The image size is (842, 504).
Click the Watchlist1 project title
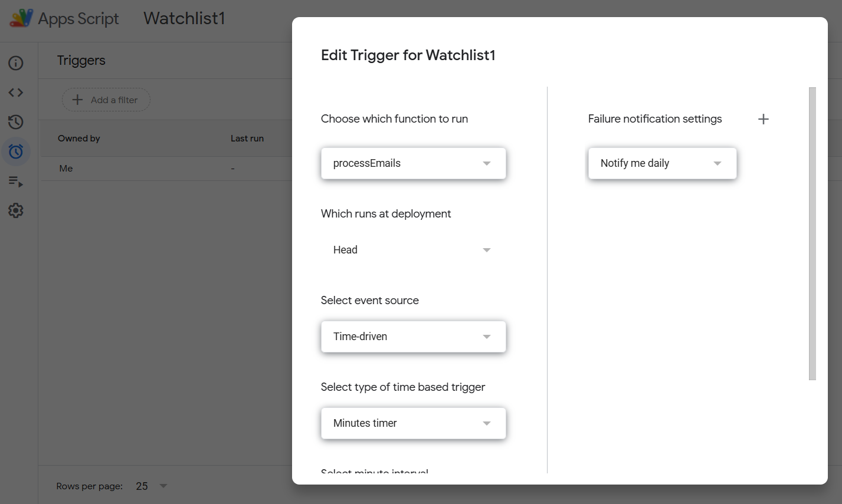(184, 18)
